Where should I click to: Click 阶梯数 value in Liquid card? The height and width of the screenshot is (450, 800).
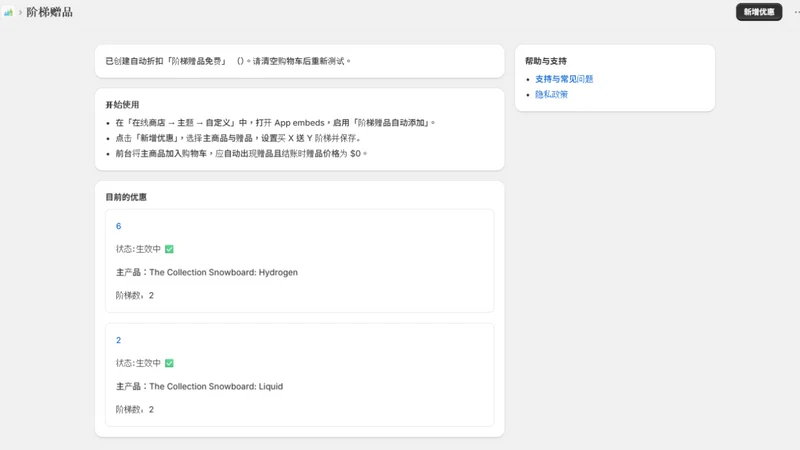(151, 410)
